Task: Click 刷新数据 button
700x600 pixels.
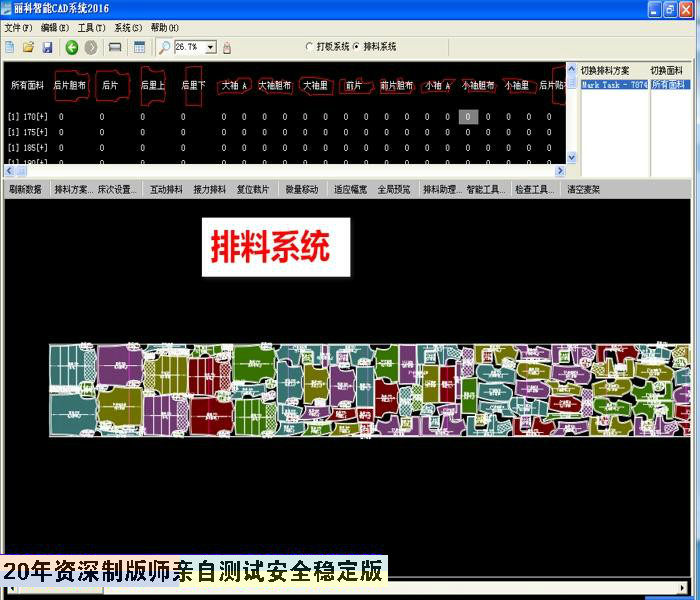Action: click(x=25, y=189)
